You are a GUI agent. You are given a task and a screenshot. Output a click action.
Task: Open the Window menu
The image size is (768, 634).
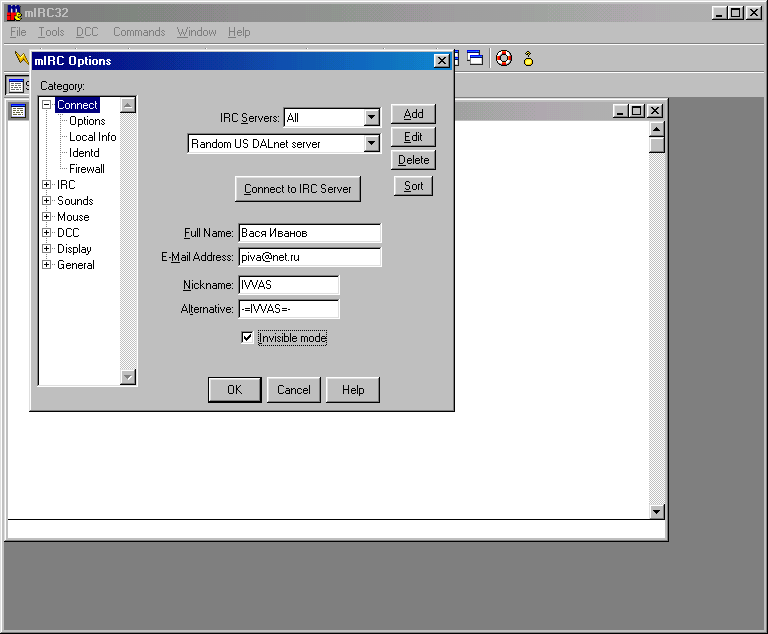coord(196,32)
